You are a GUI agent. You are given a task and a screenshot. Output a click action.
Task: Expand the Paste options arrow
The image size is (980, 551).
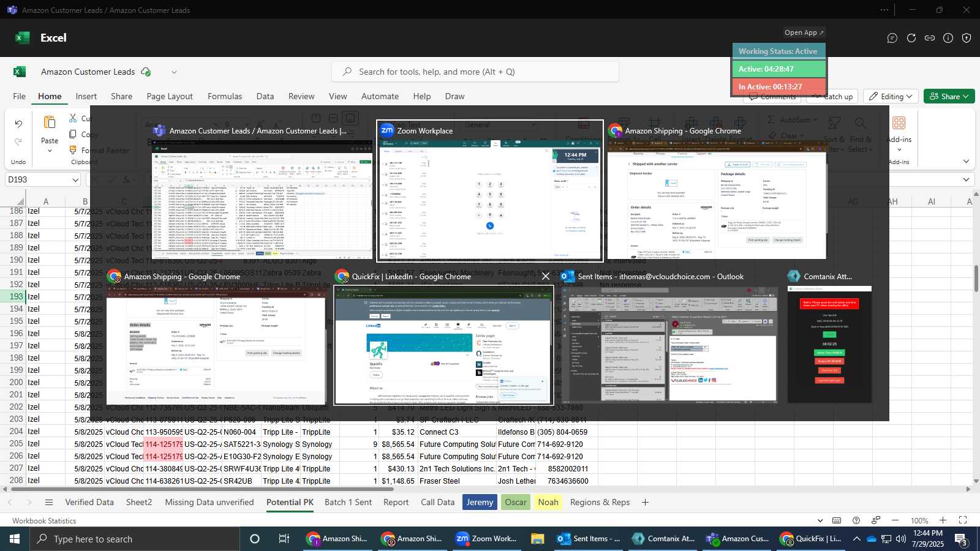pos(50,151)
